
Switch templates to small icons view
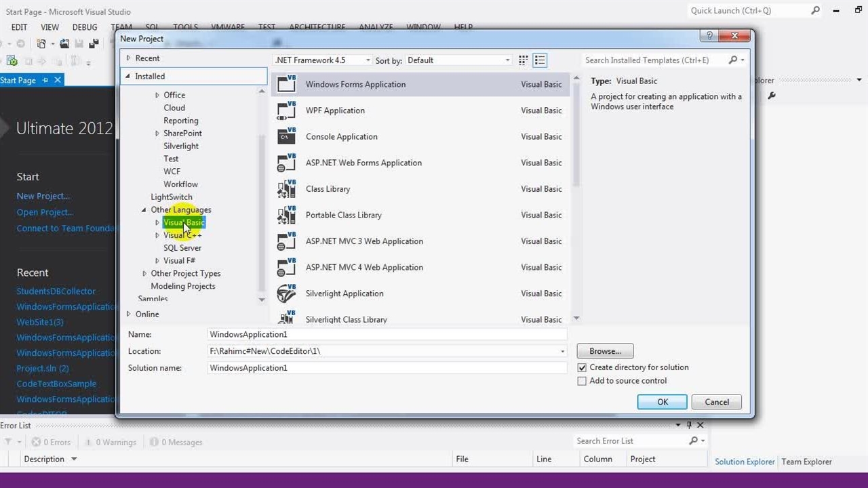tap(524, 60)
